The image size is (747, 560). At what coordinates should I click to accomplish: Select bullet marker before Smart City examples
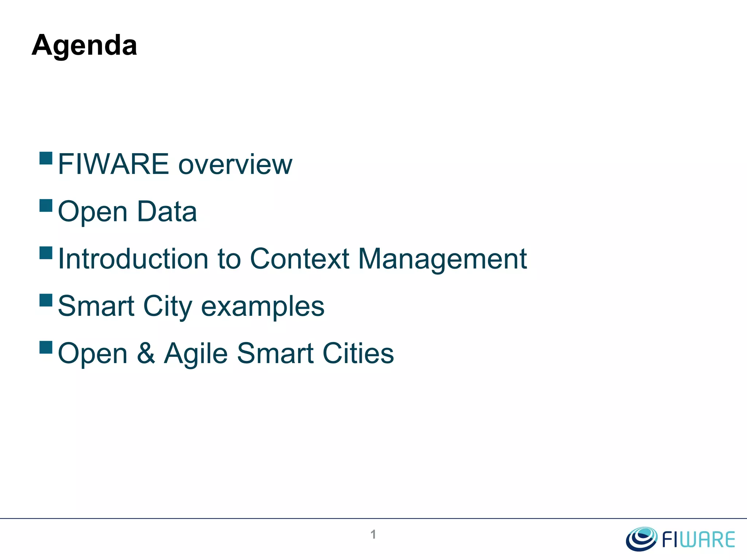[46, 300]
